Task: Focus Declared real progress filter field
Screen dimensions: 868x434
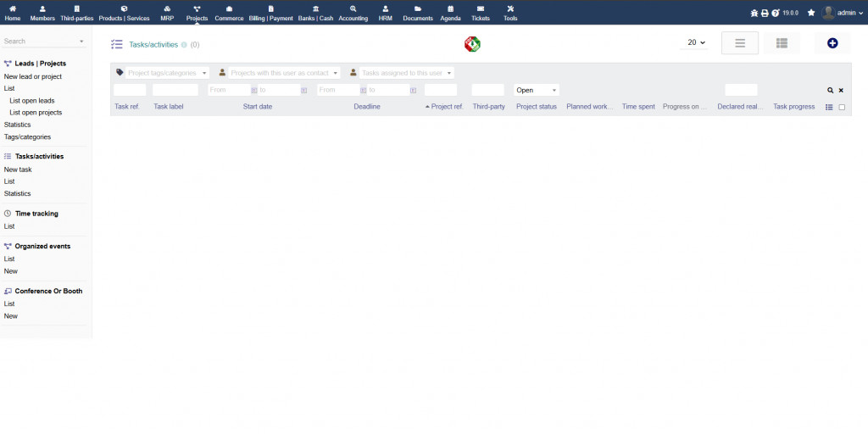Action: tap(741, 90)
